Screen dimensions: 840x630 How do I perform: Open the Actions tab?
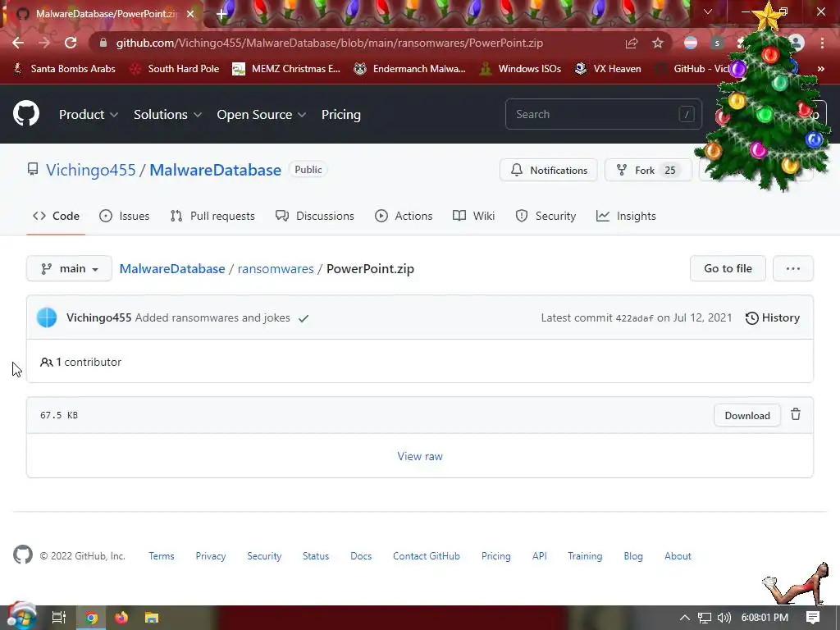tap(404, 216)
